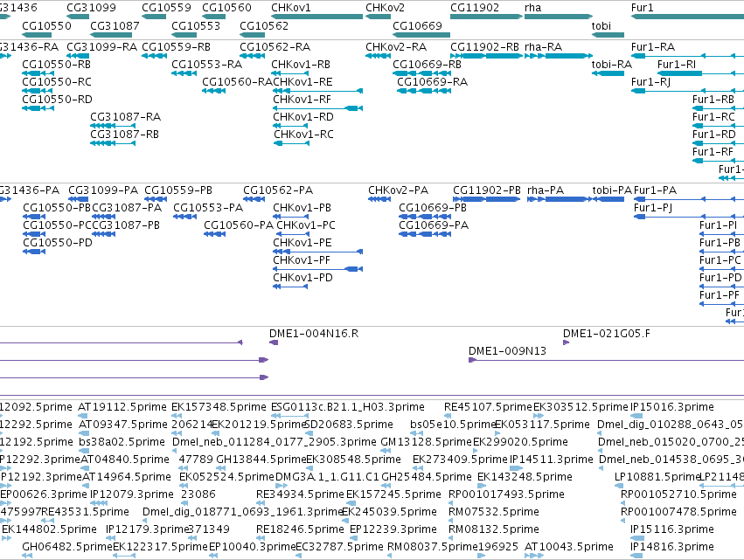Click EST AT10043.5prime
744x560 pixels.
tap(569, 548)
